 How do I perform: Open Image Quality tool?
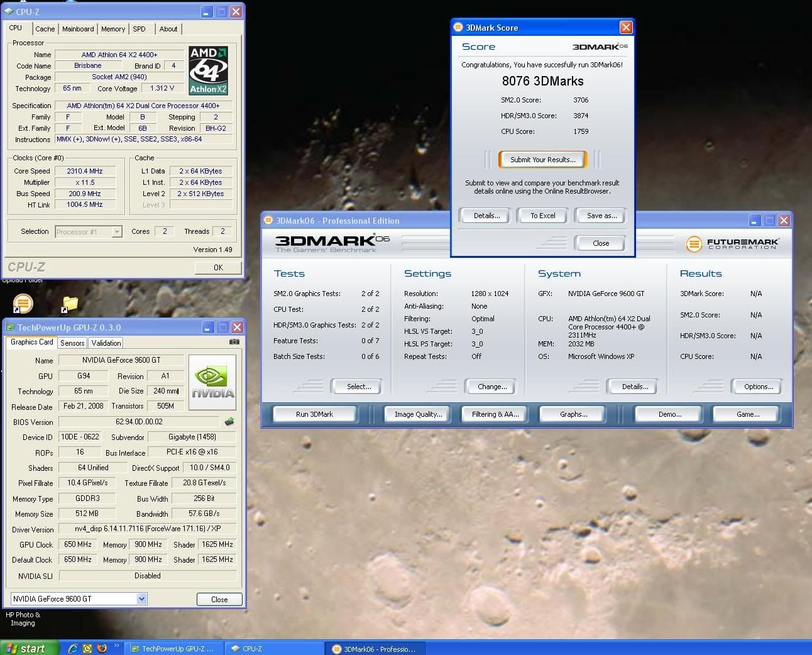pos(418,414)
